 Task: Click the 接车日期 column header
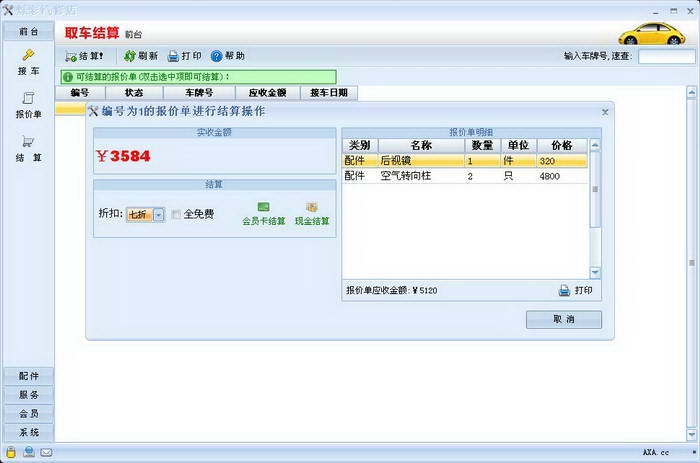329,93
